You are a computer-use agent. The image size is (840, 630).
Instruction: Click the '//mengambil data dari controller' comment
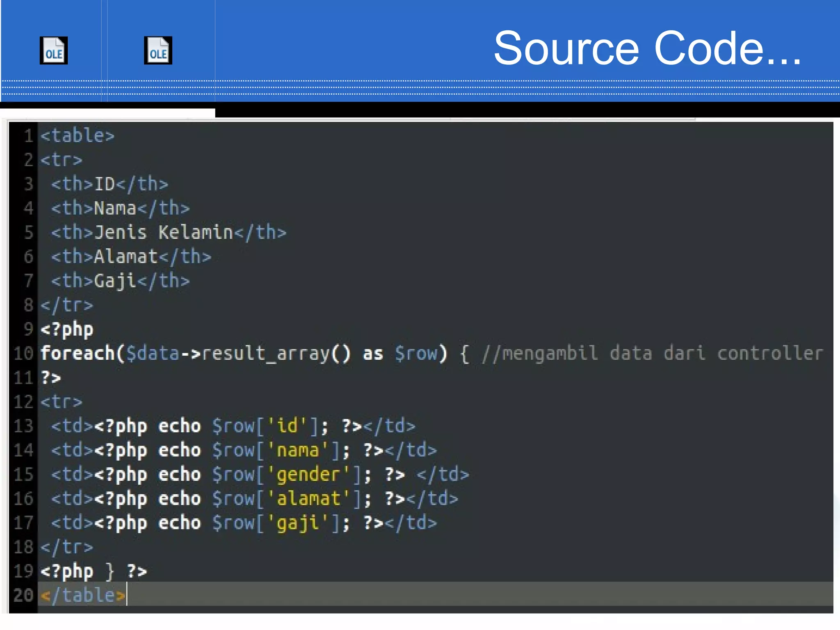point(653,354)
